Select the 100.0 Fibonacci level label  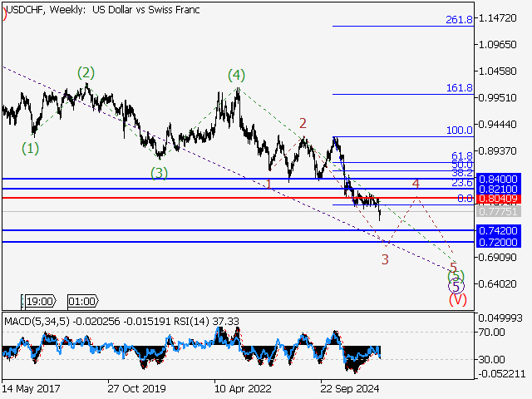459,131
